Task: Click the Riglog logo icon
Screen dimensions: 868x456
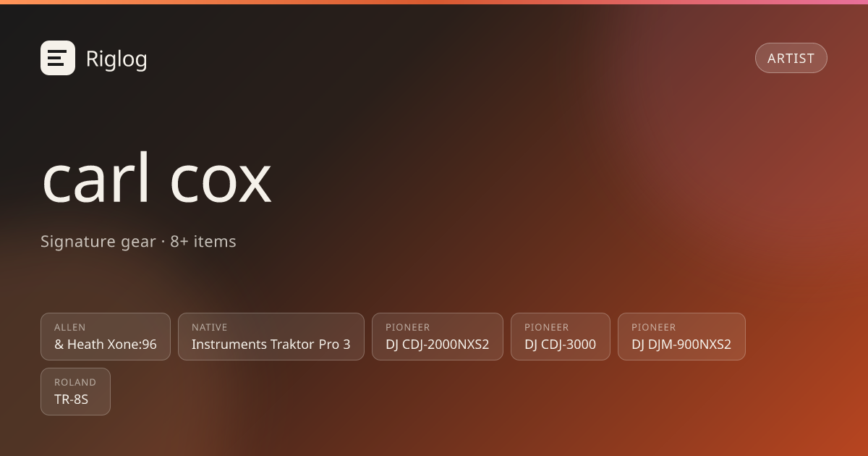Action: coord(58,58)
